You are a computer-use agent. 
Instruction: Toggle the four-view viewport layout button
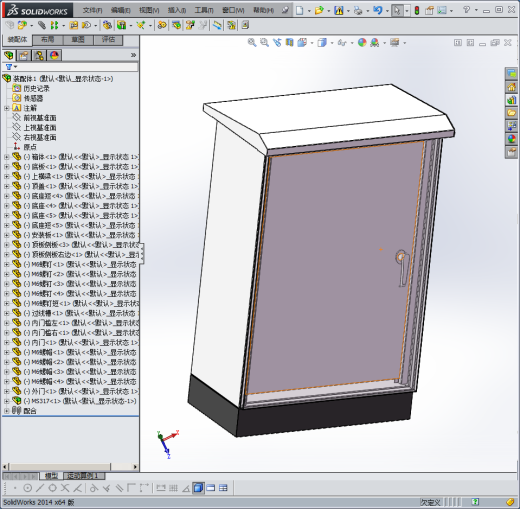click(223, 488)
